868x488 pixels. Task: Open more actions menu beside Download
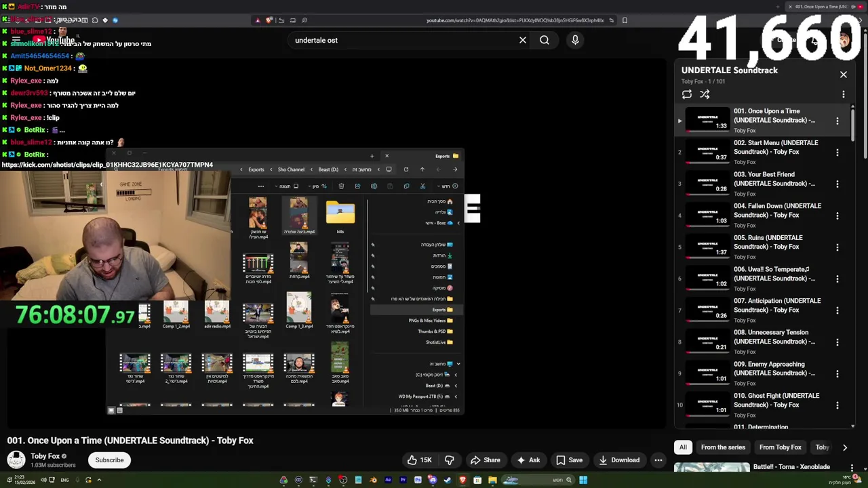658,460
